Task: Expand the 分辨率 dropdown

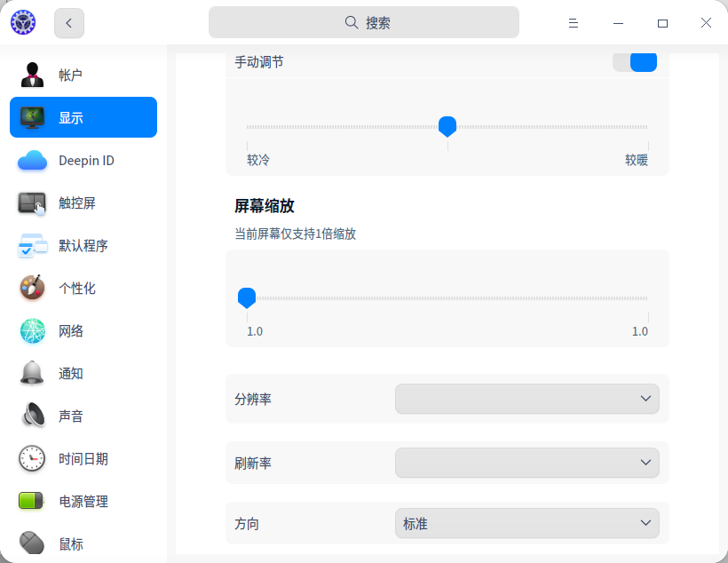Action: [526, 400]
